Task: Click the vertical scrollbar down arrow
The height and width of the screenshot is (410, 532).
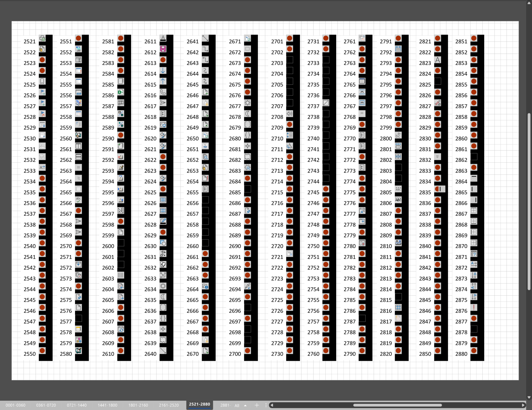Action: pyautogui.click(x=529, y=398)
